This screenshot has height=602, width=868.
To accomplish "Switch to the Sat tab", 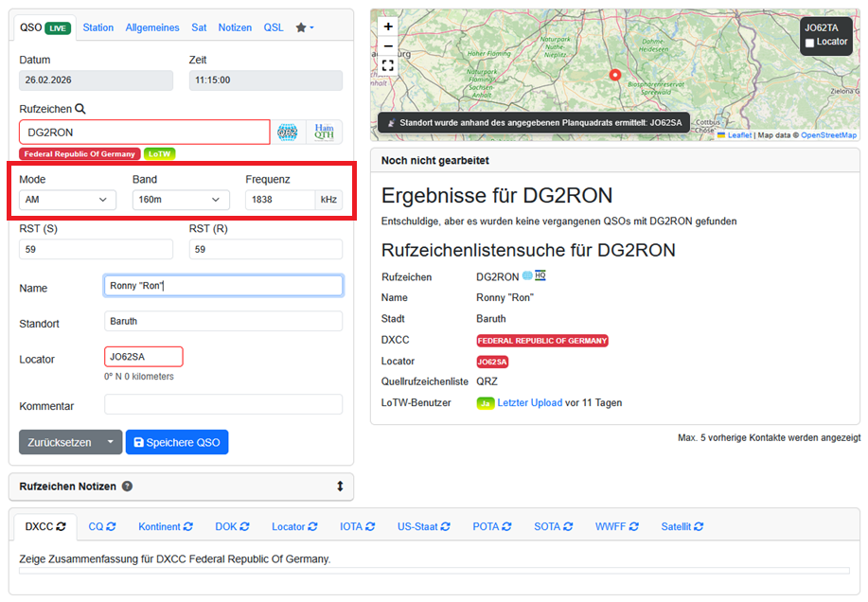I will pyautogui.click(x=199, y=27).
